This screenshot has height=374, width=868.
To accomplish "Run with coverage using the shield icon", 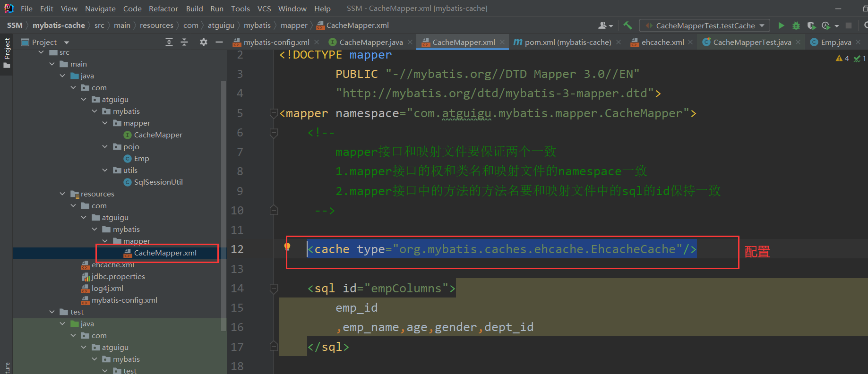I will point(811,25).
